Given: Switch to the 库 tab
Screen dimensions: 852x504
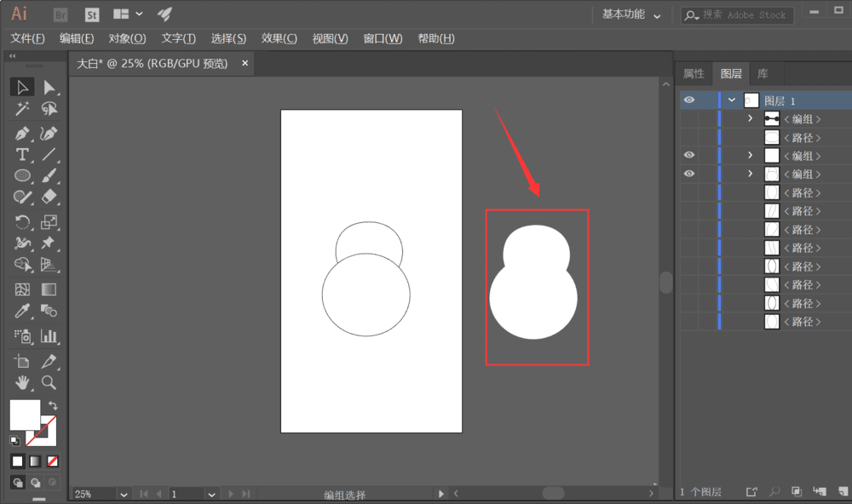Looking at the screenshot, I should click(763, 74).
